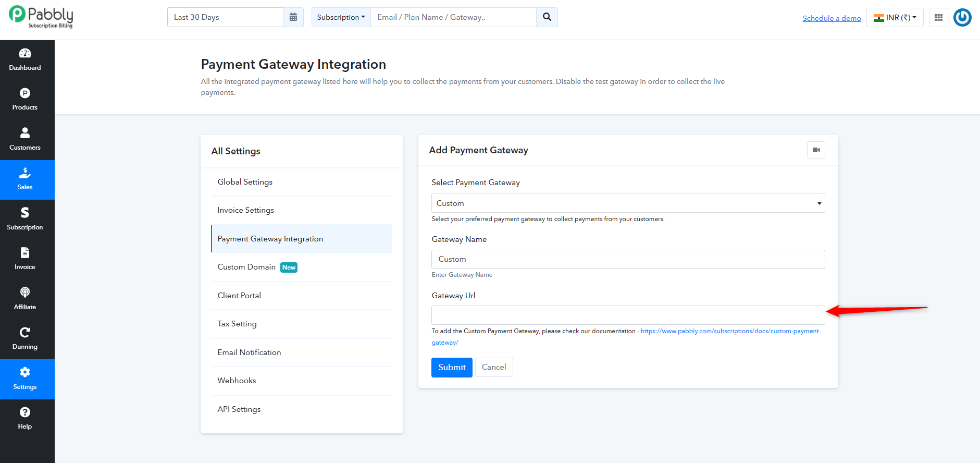The width and height of the screenshot is (980, 463).
Task: Open the calendar date picker icon
Action: [x=293, y=17]
